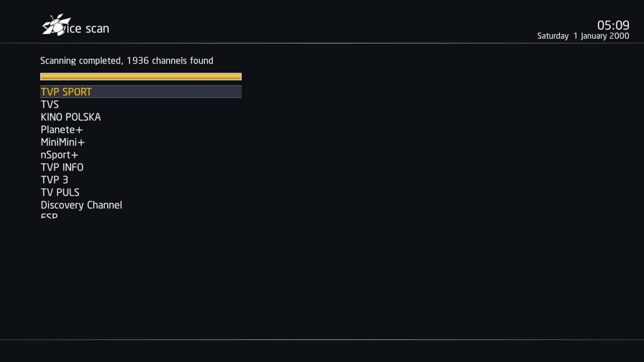This screenshot has width=644, height=362.
Task: Choose Discovery Channel in results
Action: click(x=82, y=205)
